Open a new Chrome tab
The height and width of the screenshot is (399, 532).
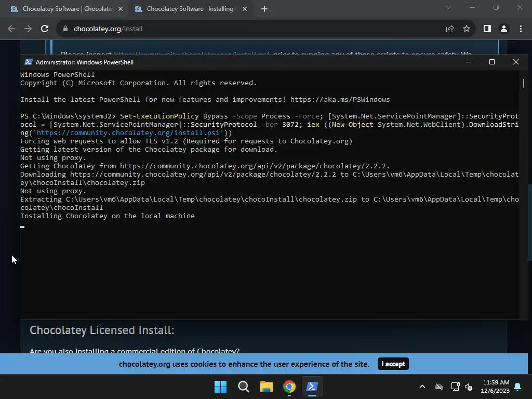264,9
